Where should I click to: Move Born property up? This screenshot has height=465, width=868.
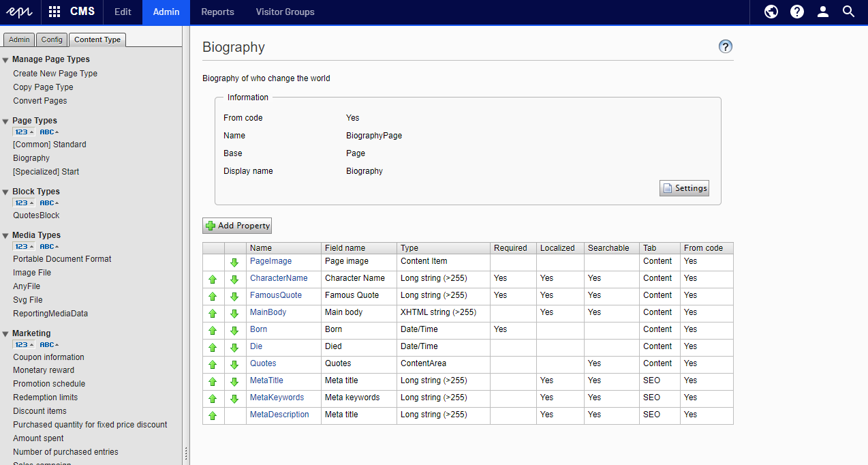[x=212, y=331]
